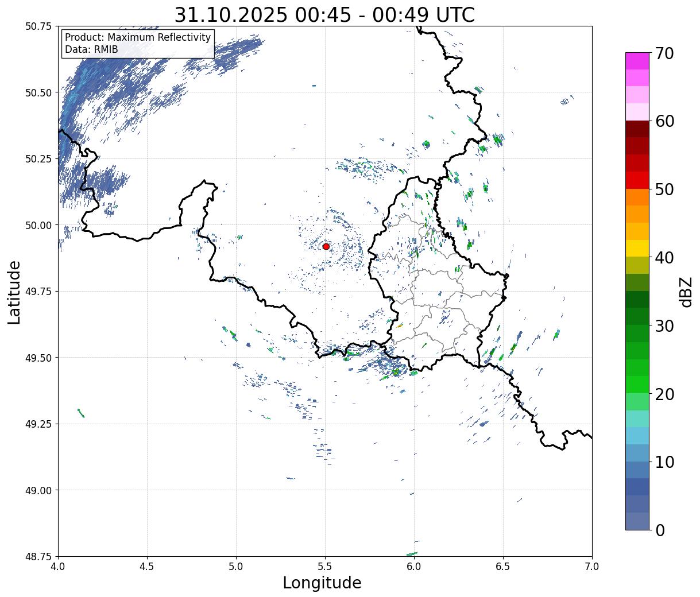Click the plot title showing the 31.10.2025 time range

(324, 14)
